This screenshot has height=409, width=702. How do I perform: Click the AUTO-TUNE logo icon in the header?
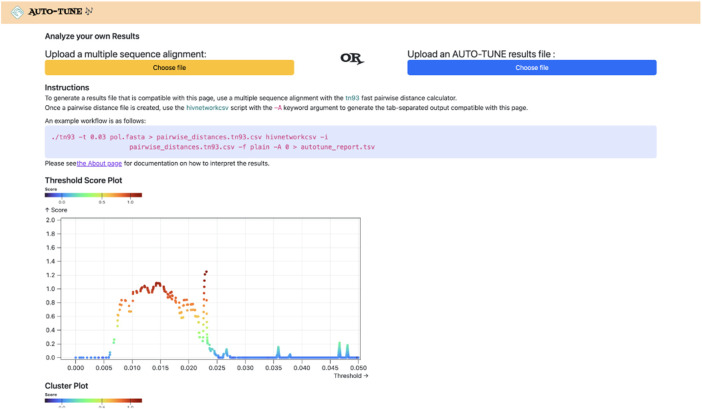tap(17, 12)
